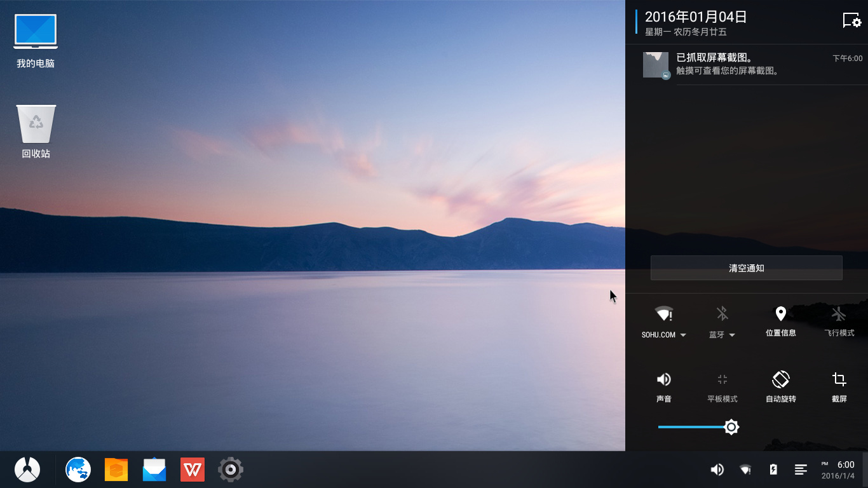The image size is (868, 488).
Task: Open the blue mail app icon
Action: (x=154, y=470)
